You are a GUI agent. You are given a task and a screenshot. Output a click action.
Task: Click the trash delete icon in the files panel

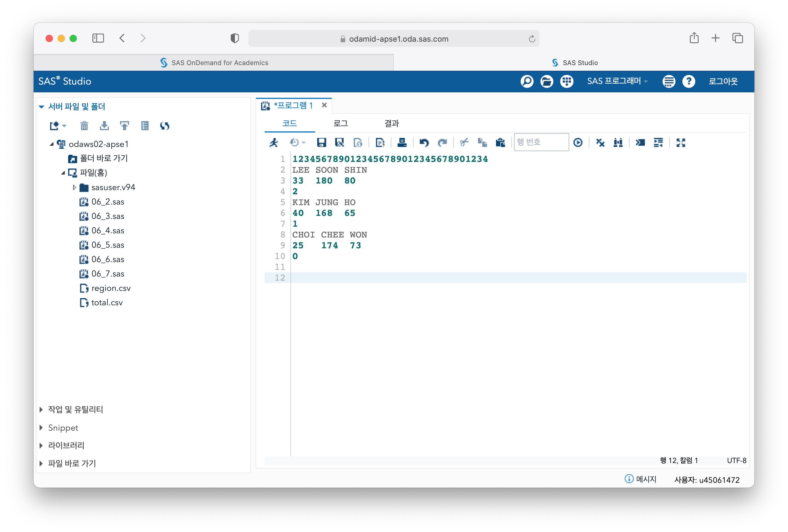[84, 126]
